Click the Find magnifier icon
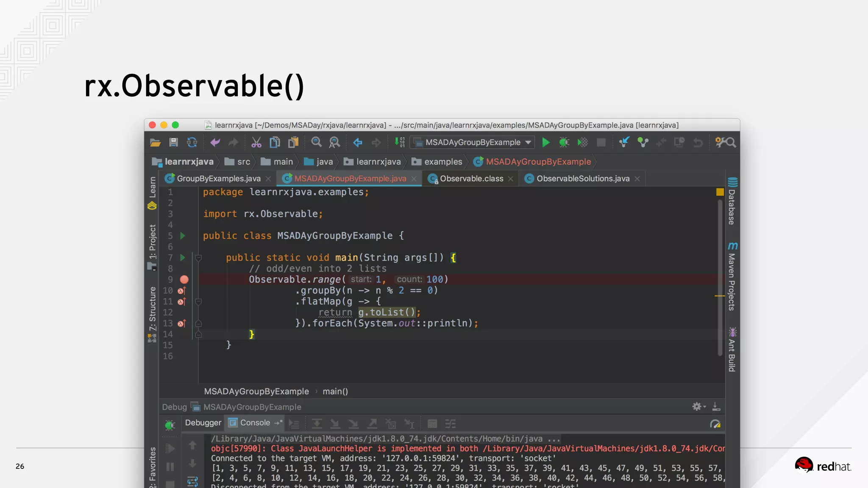 [x=316, y=142]
